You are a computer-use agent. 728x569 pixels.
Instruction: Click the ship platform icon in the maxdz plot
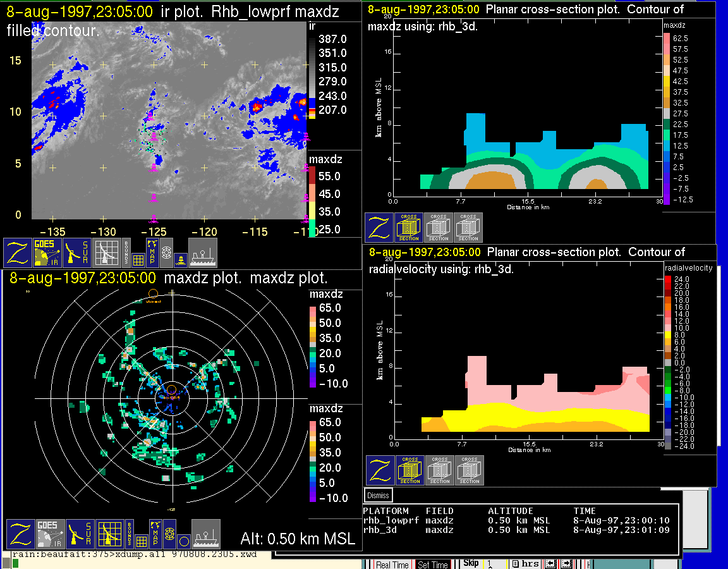click(x=205, y=534)
